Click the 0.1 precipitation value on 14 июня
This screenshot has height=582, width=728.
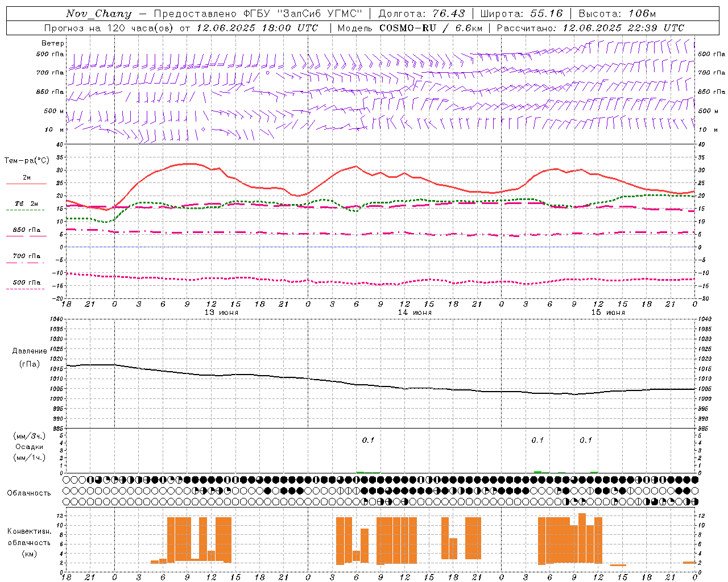click(368, 440)
